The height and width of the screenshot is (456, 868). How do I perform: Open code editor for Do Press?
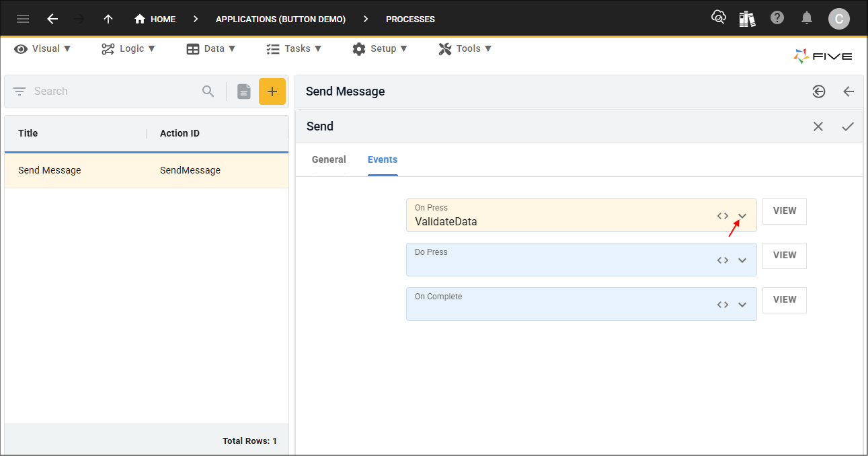723,260
